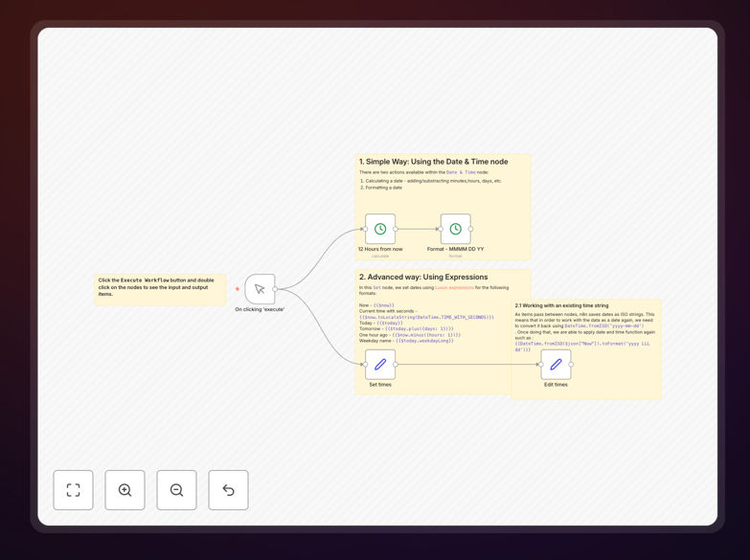This screenshot has width=750, height=560.
Task: Select the "Edit times" pencil node
Action: (556, 365)
